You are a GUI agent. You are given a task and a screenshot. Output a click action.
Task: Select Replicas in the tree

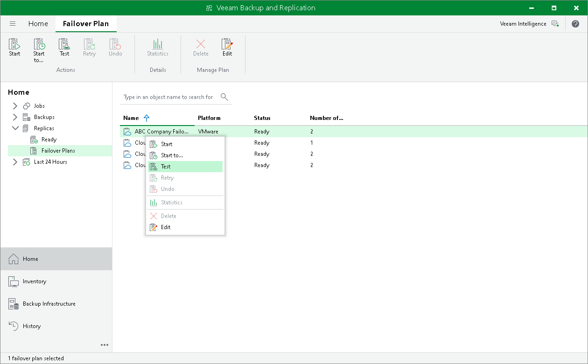coord(44,128)
